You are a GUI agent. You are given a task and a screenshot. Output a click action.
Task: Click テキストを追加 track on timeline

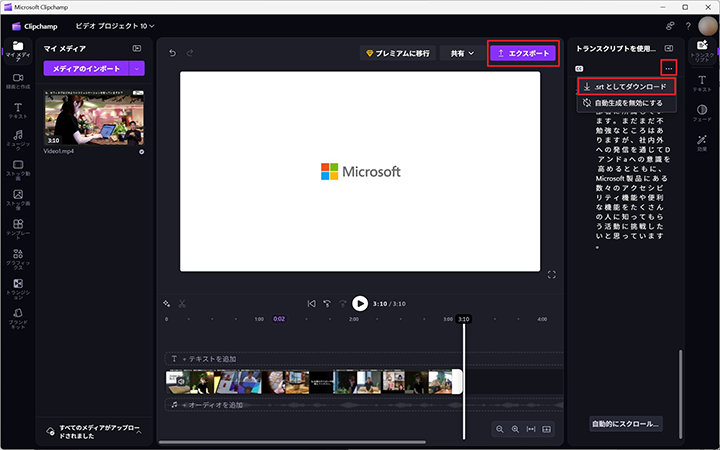pos(364,359)
